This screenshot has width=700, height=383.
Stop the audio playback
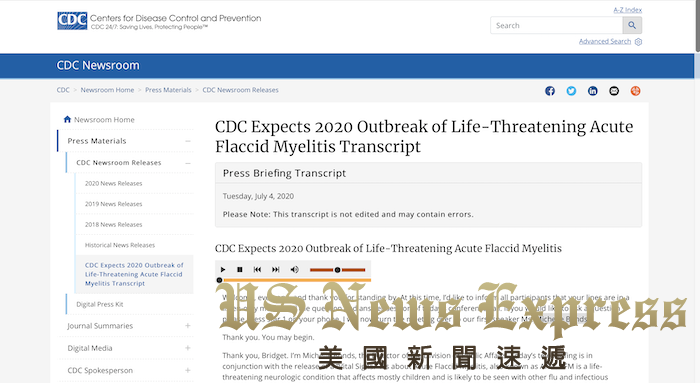tap(240, 270)
